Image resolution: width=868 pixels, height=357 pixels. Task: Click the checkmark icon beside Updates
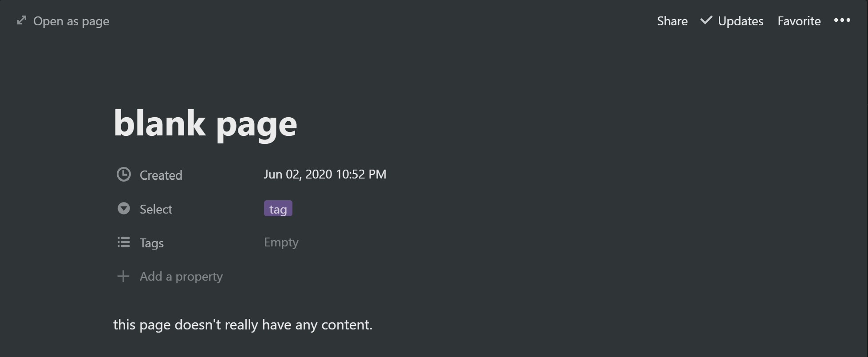point(706,20)
